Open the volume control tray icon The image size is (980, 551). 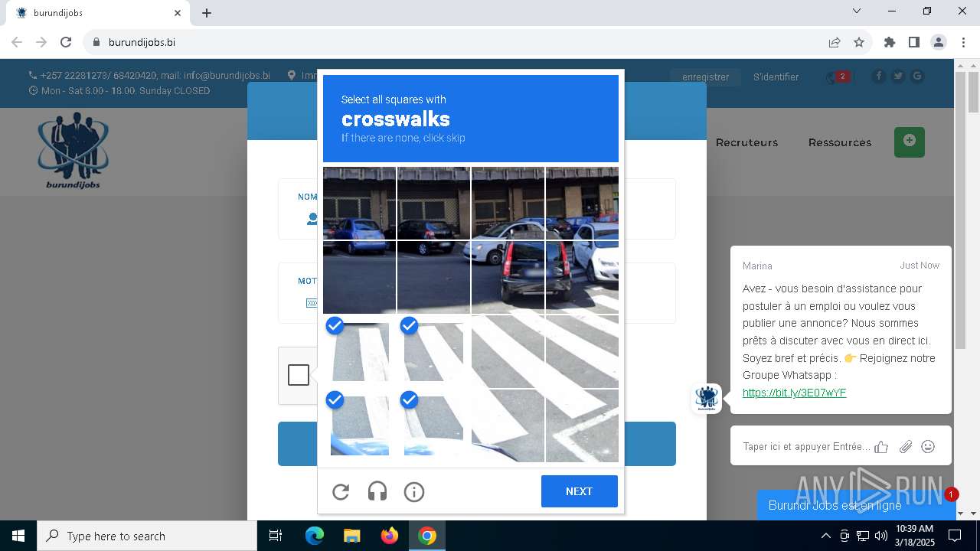880,536
